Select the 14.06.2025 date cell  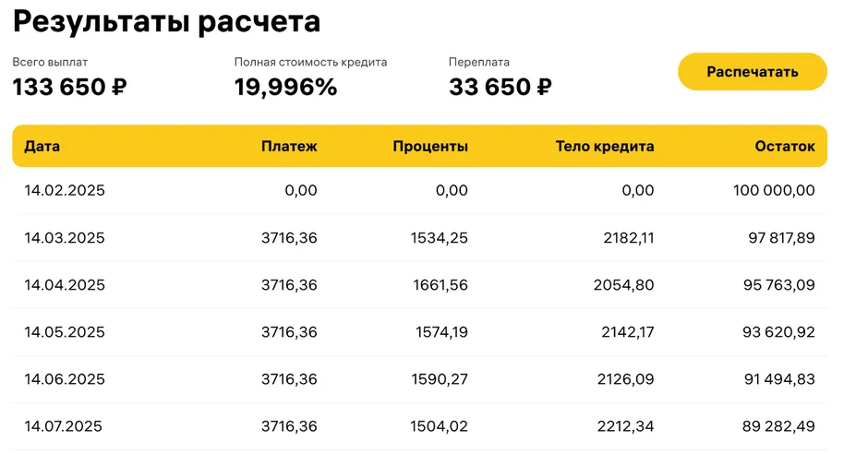point(65,379)
